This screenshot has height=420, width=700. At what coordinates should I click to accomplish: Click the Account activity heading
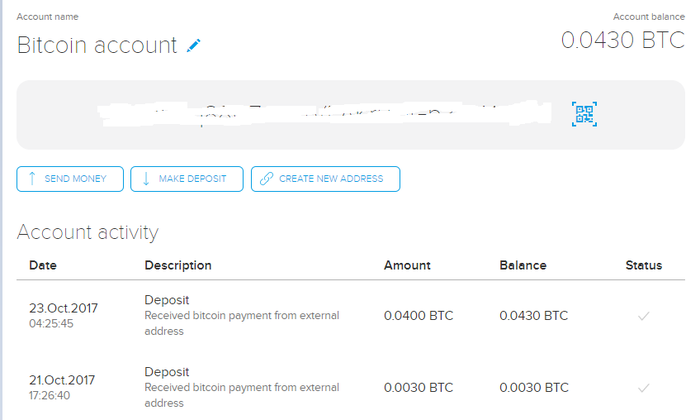pyautogui.click(x=88, y=232)
